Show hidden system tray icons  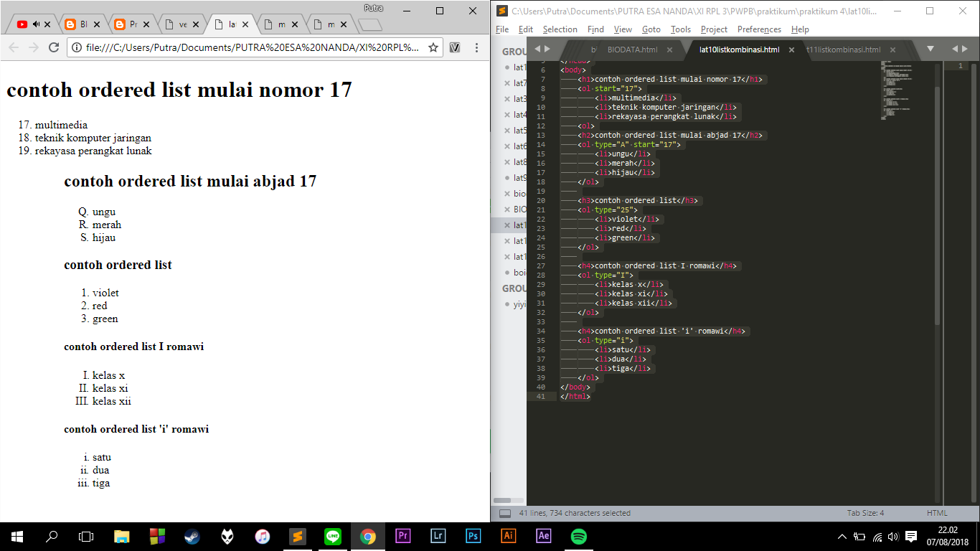point(842,537)
